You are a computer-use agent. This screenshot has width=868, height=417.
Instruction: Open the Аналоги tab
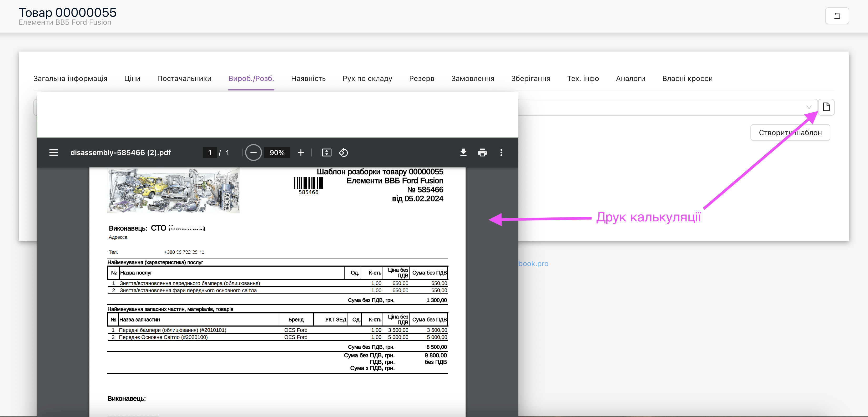[630, 78]
